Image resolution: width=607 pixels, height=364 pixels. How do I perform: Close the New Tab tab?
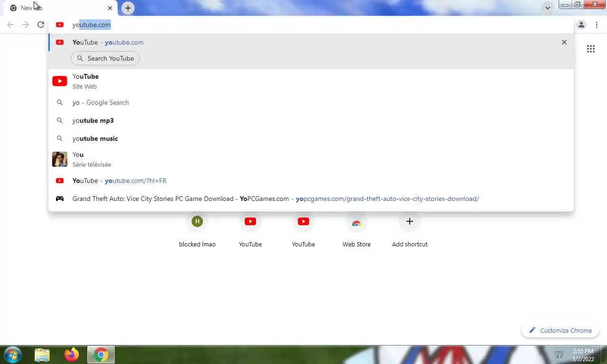click(110, 8)
